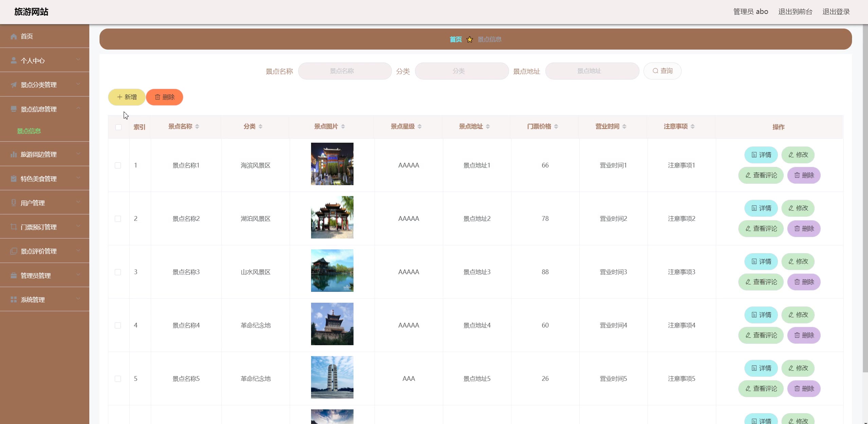Check the checkbox for row 景点名称3
Viewport: 868px width, 424px height.
tap(118, 272)
